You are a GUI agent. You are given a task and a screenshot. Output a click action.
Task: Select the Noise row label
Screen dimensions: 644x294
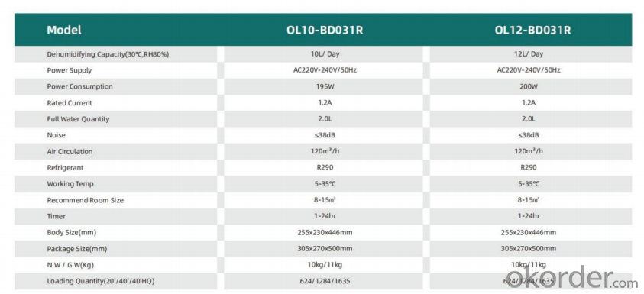pos(57,135)
